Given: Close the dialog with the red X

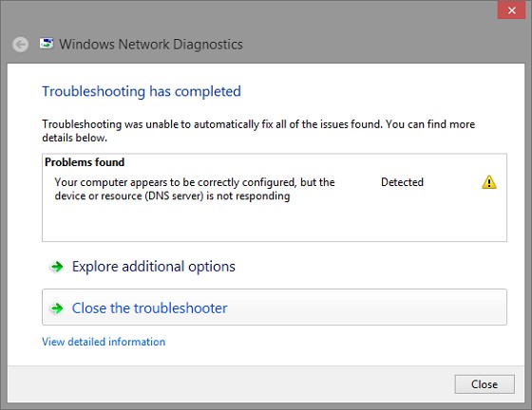Looking at the screenshot, I should 511,10.
